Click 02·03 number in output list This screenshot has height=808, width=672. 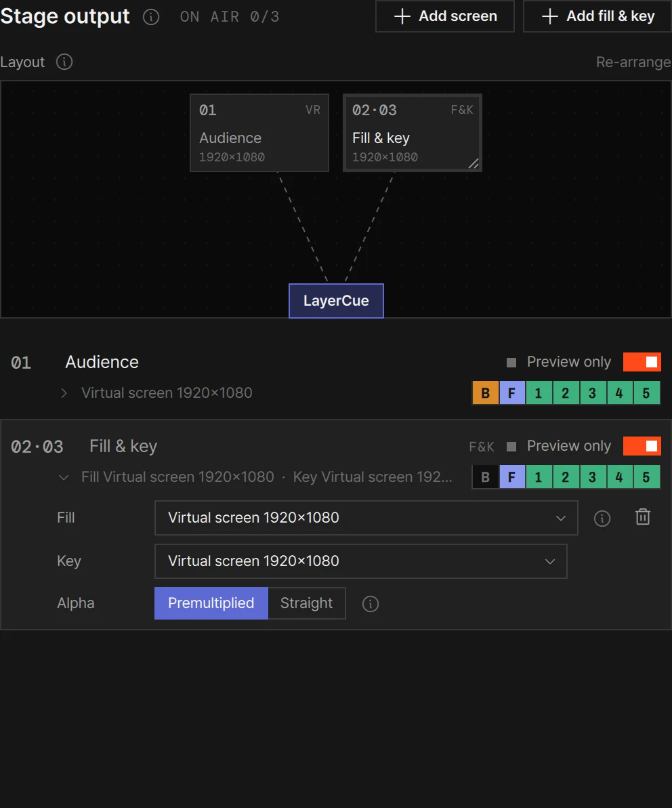(37, 447)
